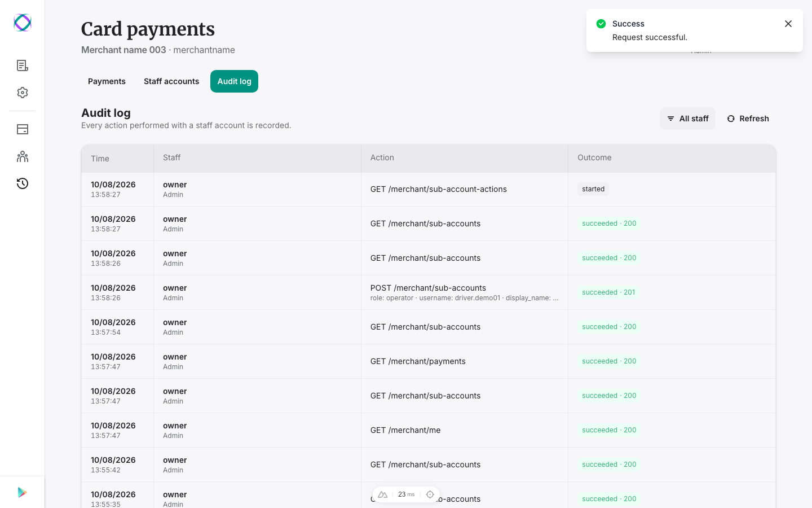The width and height of the screenshot is (812, 508).
Task: Click the outcome badge in the GET /merchant/me row
Action: pos(609,430)
